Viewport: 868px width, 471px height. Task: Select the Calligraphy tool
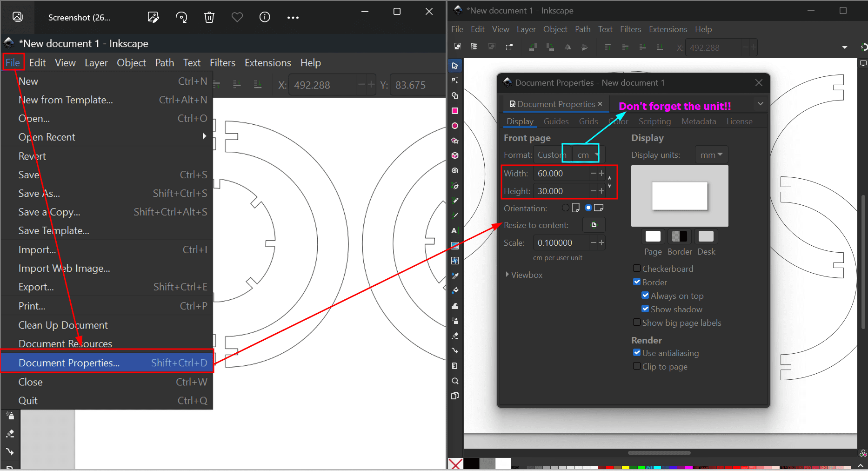[455, 215]
